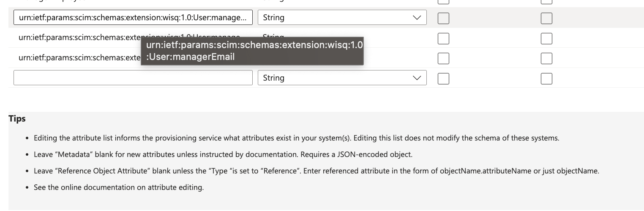Toggle first checkbox of row above the empty row

[x=443, y=58]
